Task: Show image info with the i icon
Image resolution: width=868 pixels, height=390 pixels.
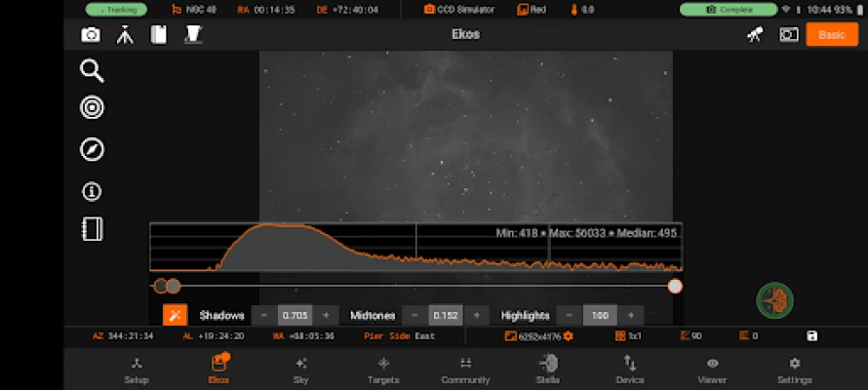Action: (x=92, y=191)
